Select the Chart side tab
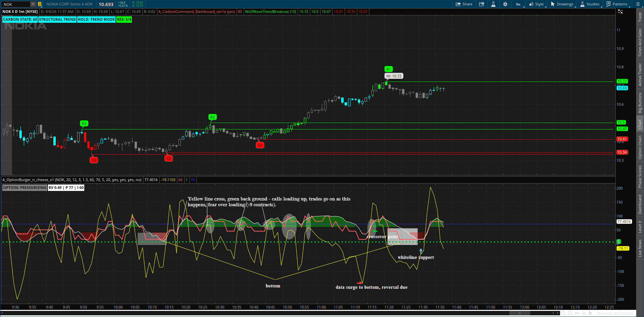Image resolution: width=644 pixels, height=317 pixels. pos(640,124)
